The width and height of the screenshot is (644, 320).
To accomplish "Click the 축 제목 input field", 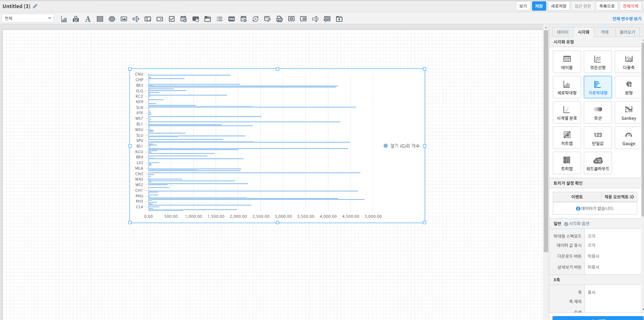I will point(612,302).
